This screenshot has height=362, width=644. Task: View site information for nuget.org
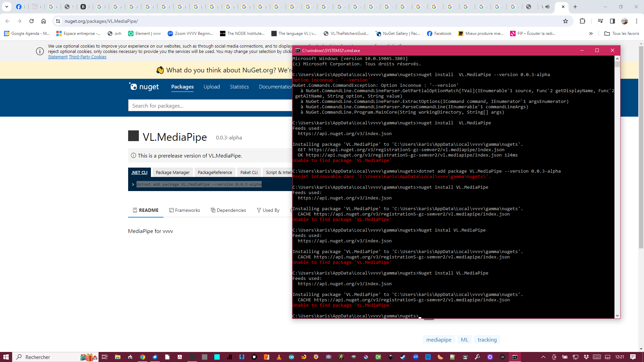point(58,21)
